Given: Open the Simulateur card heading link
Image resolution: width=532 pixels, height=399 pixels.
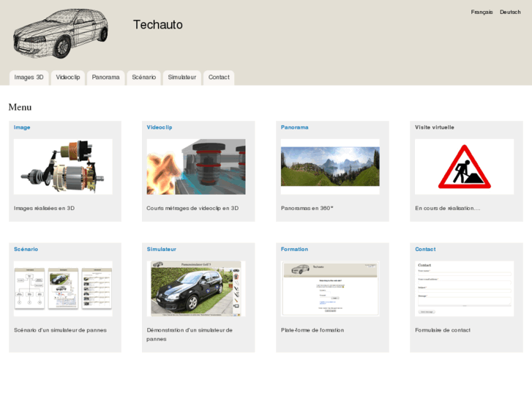Looking at the screenshot, I should pyautogui.click(x=162, y=249).
